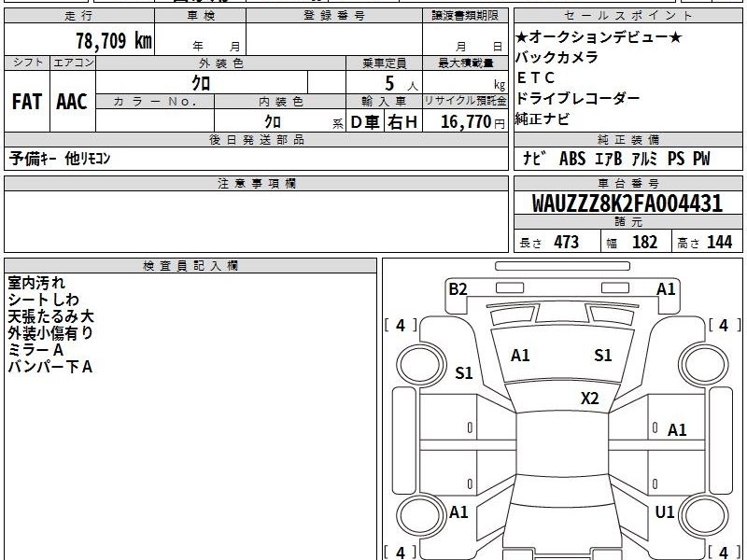Select the 右H steering cell
The width and height of the screenshot is (747, 560).
coord(402,122)
